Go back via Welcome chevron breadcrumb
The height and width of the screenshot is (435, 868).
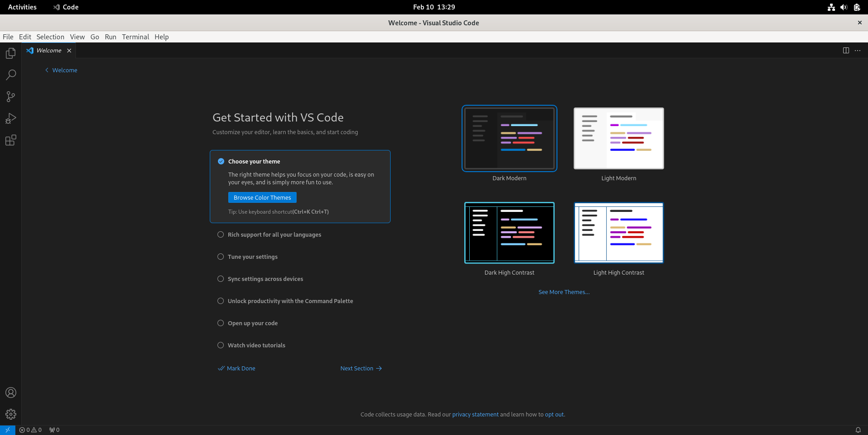pos(61,70)
